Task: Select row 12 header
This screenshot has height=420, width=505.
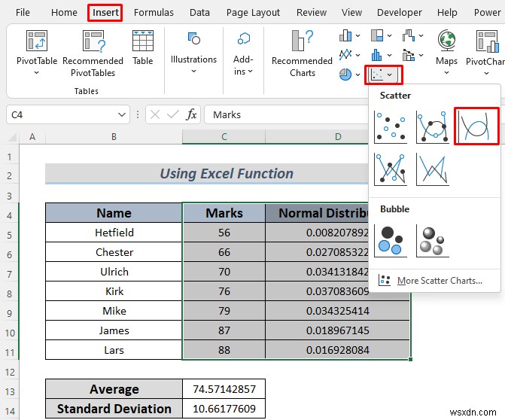Action: [10, 373]
